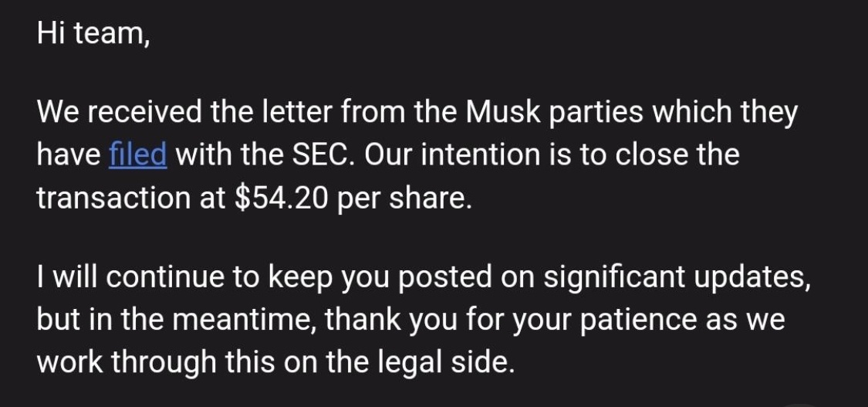This screenshot has height=407, width=868.
Task: Open the blue "filed" hyperlink
Action: [x=138, y=154]
